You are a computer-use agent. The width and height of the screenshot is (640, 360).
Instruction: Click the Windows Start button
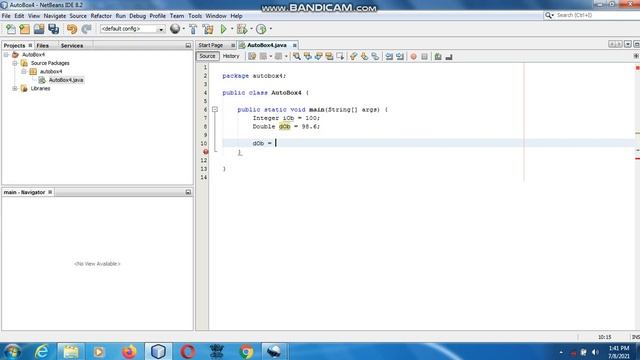click(x=13, y=351)
